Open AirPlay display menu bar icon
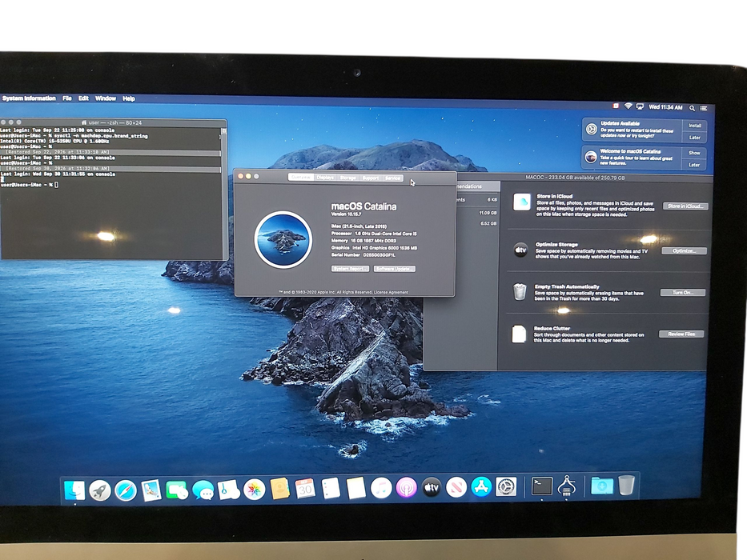 (640, 106)
